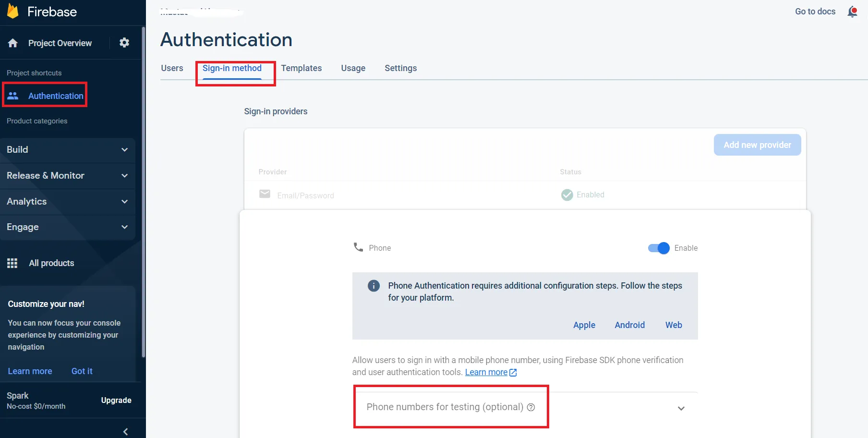
Task: Expand the Analytics category
Action: coord(68,202)
